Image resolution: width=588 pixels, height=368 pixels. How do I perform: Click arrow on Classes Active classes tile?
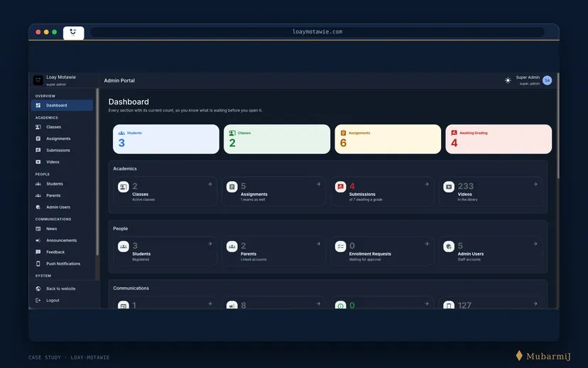[x=209, y=184]
